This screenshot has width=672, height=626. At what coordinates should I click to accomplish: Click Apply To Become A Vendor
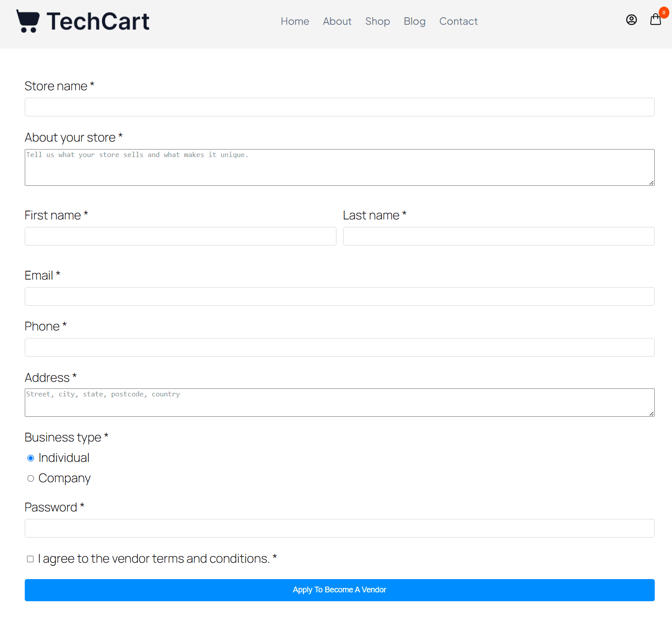pyautogui.click(x=340, y=590)
